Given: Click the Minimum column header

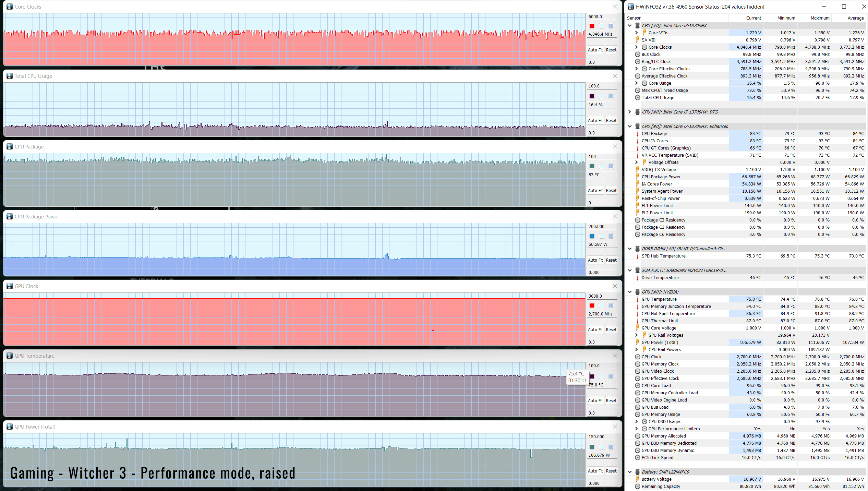Looking at the screenshot, I should tap(780, 18).
